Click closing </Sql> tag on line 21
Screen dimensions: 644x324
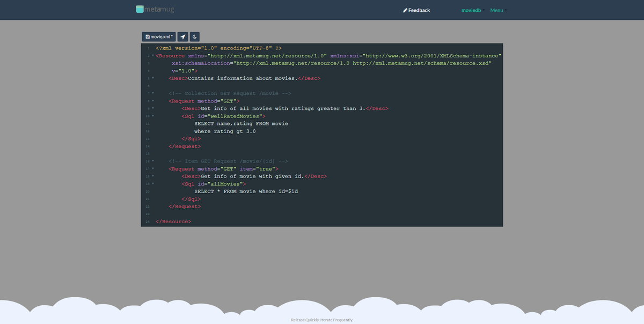191,198
